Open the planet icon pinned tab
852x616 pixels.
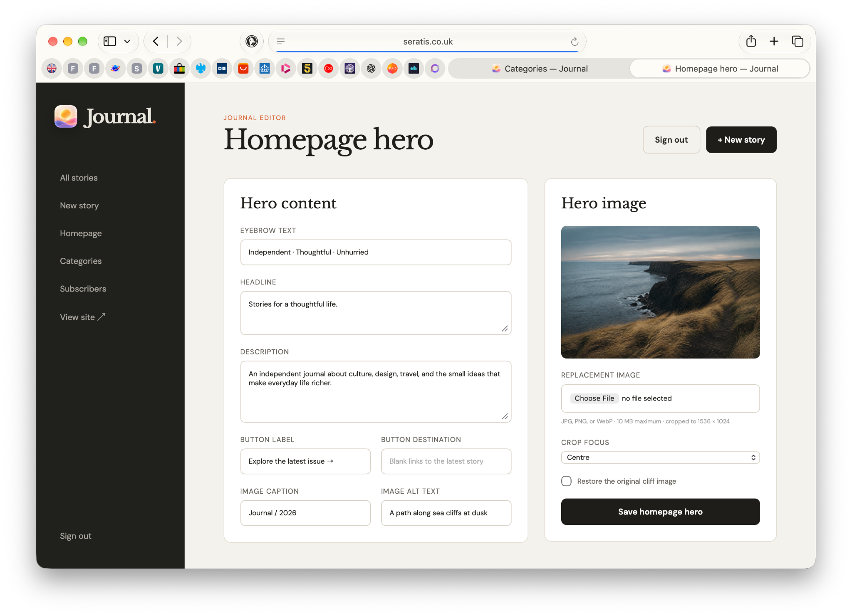coord(116,69)
